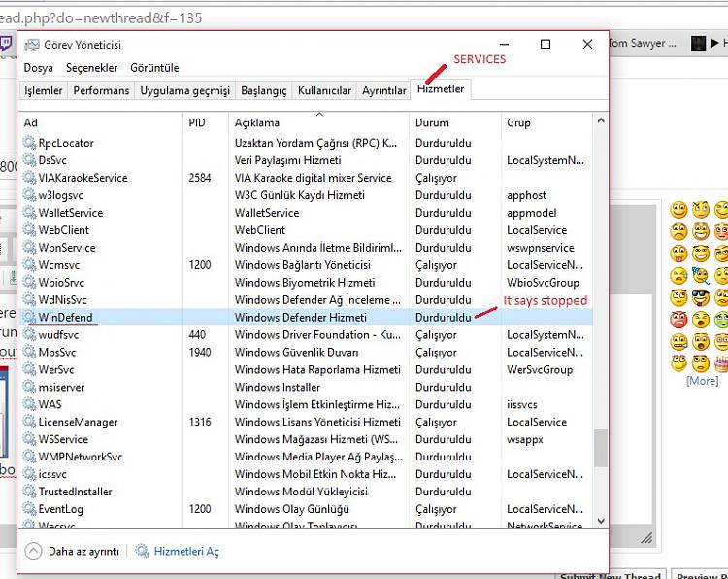Click the services list scrollbar thumb
This screenshot has width=728, height=579.
click(601, 448)
